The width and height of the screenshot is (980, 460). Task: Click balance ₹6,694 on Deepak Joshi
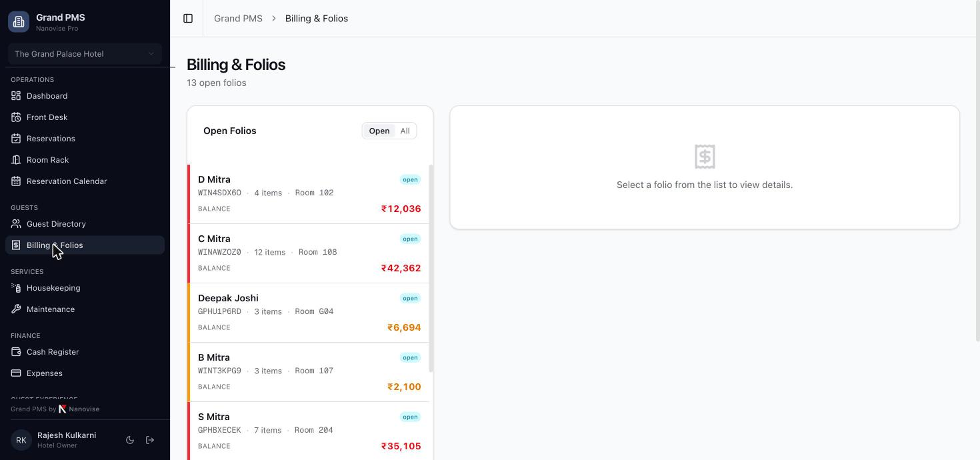[x=404, y=327]
